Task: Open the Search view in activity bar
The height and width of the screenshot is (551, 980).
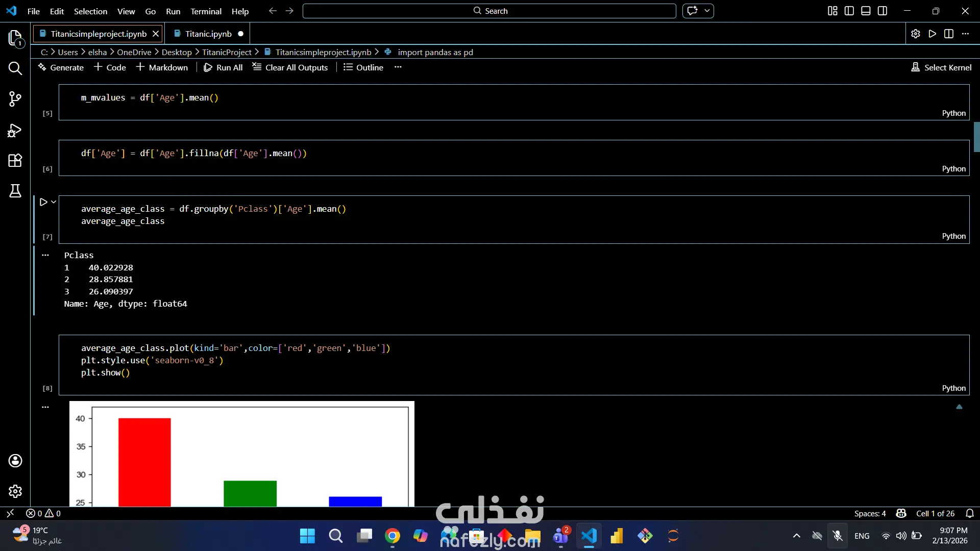Action: pos(15,68)
